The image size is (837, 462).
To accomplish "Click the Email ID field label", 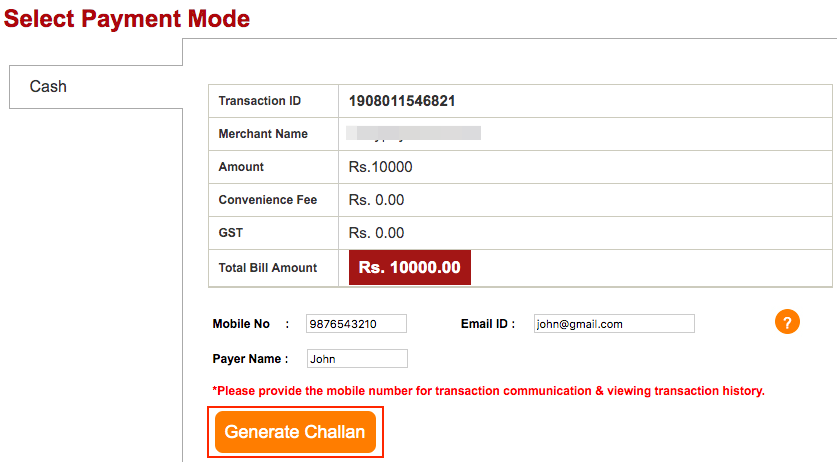I will [x=487, y=324].
